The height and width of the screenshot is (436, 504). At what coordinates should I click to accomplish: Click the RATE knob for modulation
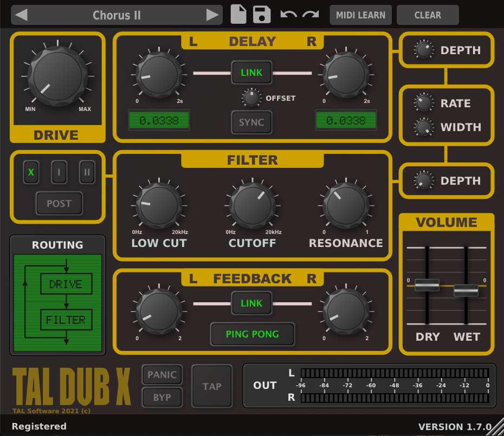pos(423,102)
